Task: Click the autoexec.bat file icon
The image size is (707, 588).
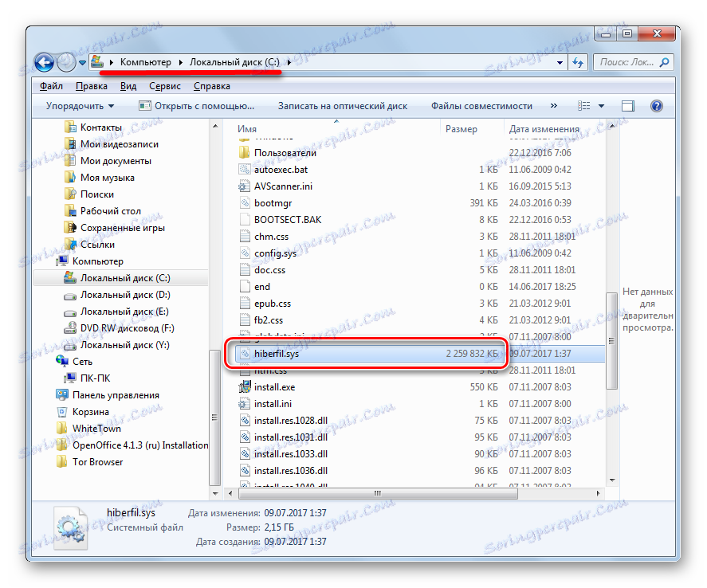Action: pos(245,170)
